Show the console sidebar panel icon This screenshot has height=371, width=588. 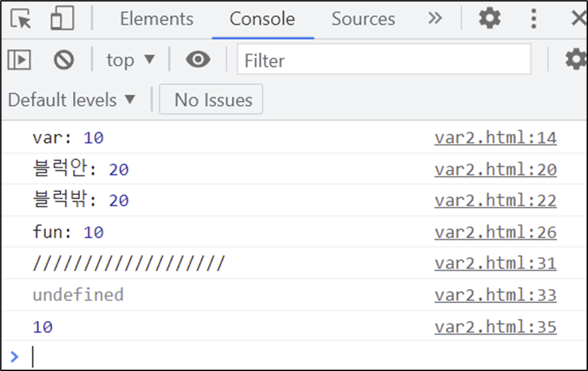(x=19, y=59)
